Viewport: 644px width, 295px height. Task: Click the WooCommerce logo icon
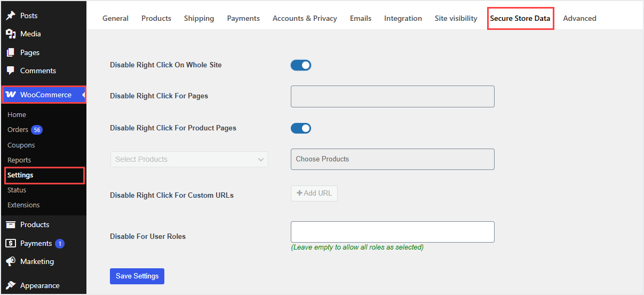coord(11,95)
